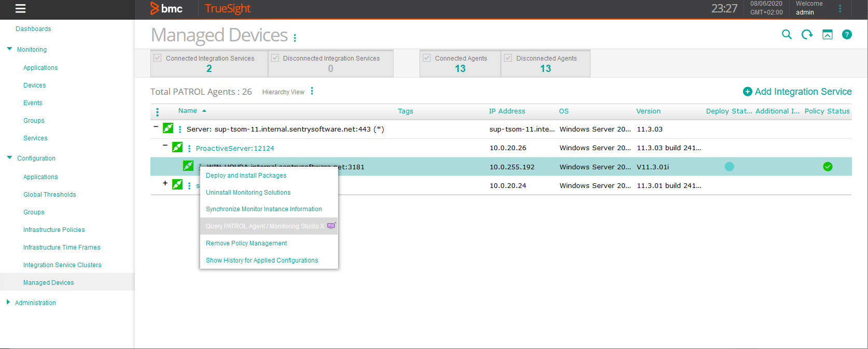Sort by the Name column arrow

[204, 111]
